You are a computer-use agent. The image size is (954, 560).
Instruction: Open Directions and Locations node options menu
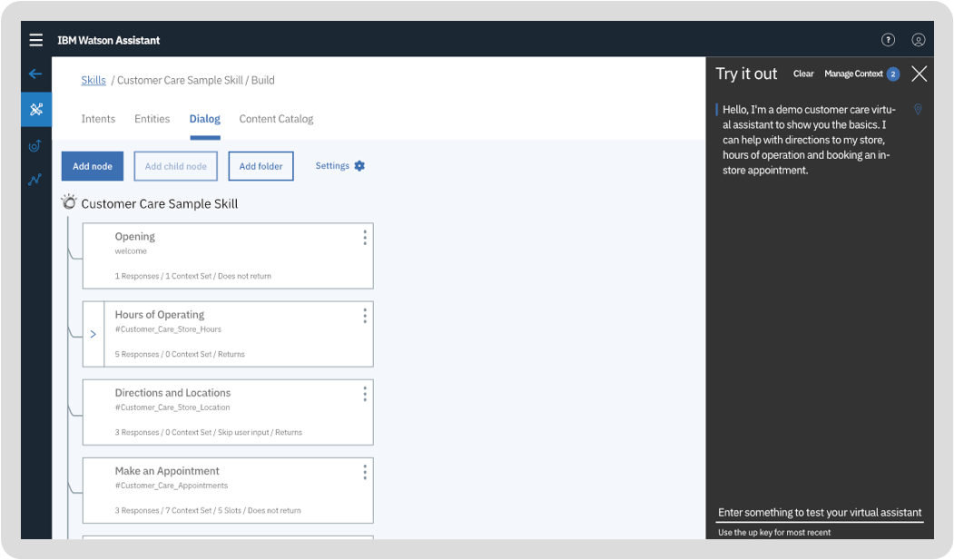pos(365,394)
